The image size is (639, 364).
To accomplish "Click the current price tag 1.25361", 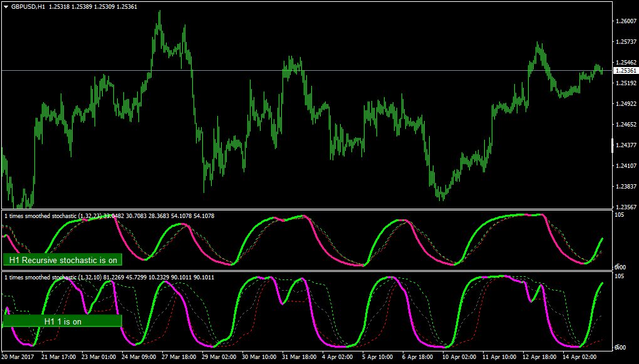I will click(625, 71).
